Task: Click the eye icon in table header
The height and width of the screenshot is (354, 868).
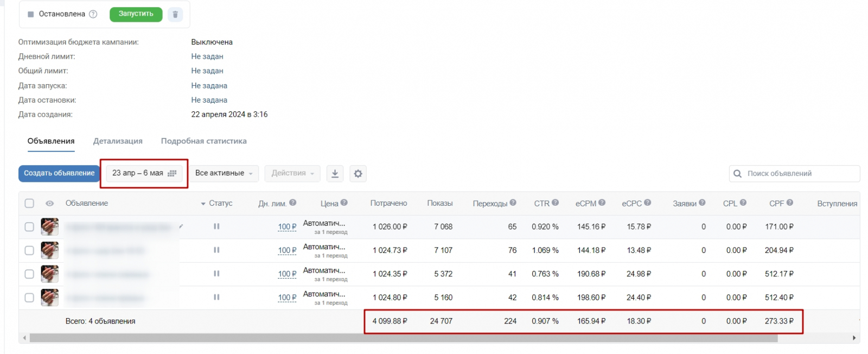Action: click(x=49, y=203)
